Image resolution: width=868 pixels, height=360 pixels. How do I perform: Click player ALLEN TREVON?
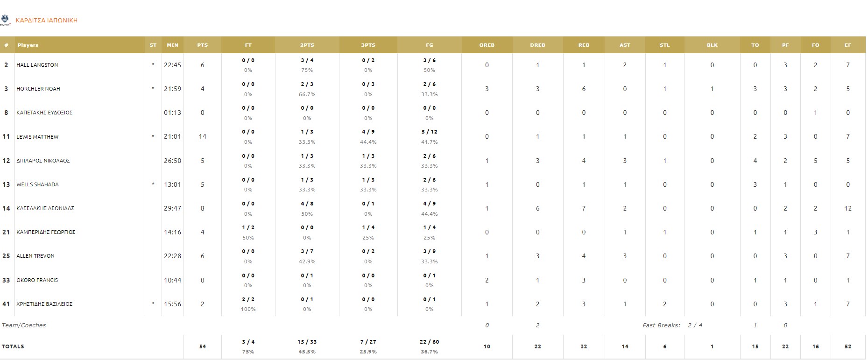click(35, 256)
